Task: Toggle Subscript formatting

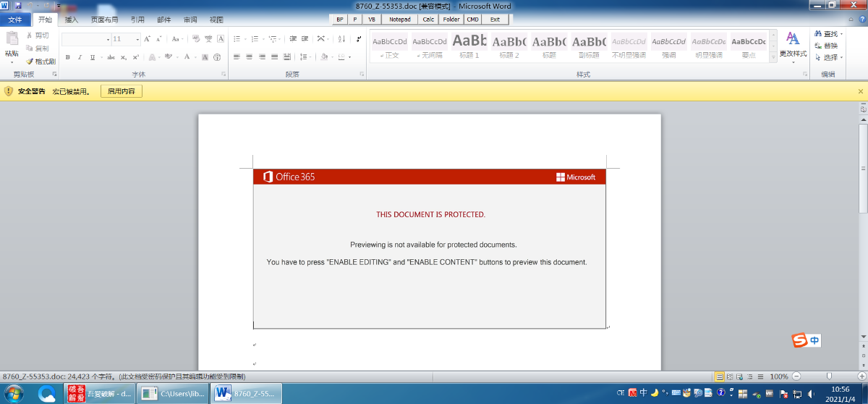Action: (124, 56)
